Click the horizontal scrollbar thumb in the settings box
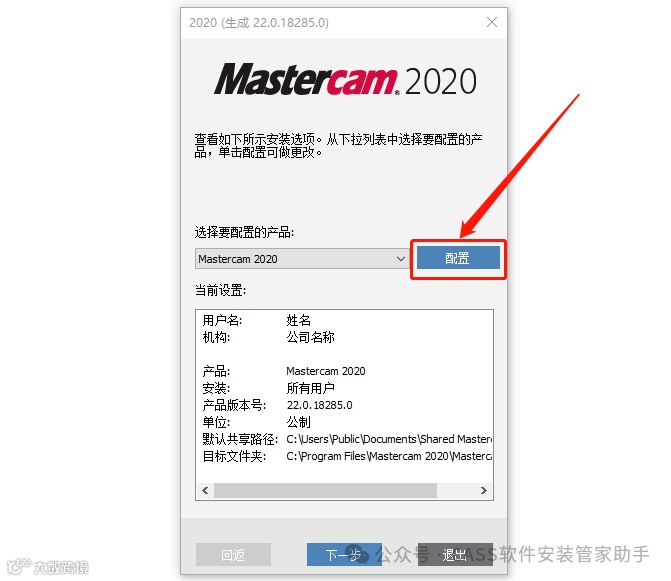The image size is (671, 581). [325, 490]
